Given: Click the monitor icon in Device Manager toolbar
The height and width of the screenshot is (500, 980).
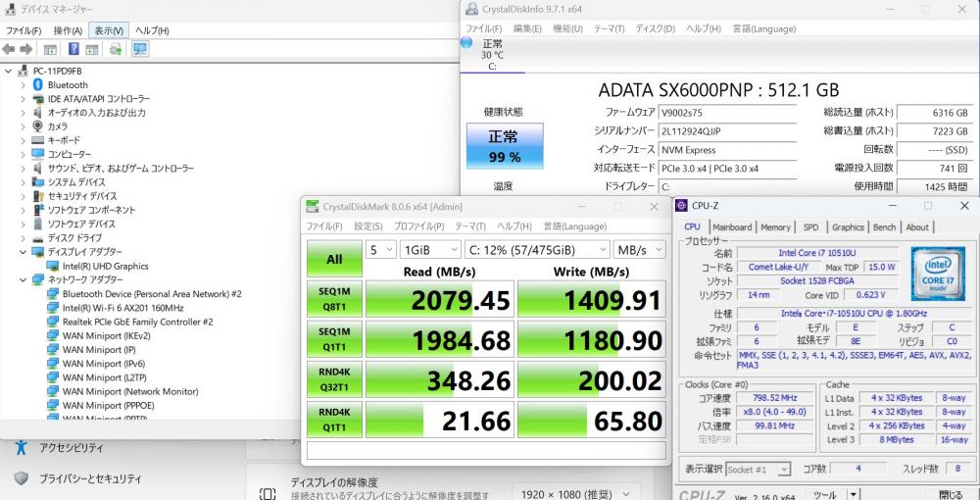Looking at the screenshot, I should pyautogui.click(x=140, y=49).
